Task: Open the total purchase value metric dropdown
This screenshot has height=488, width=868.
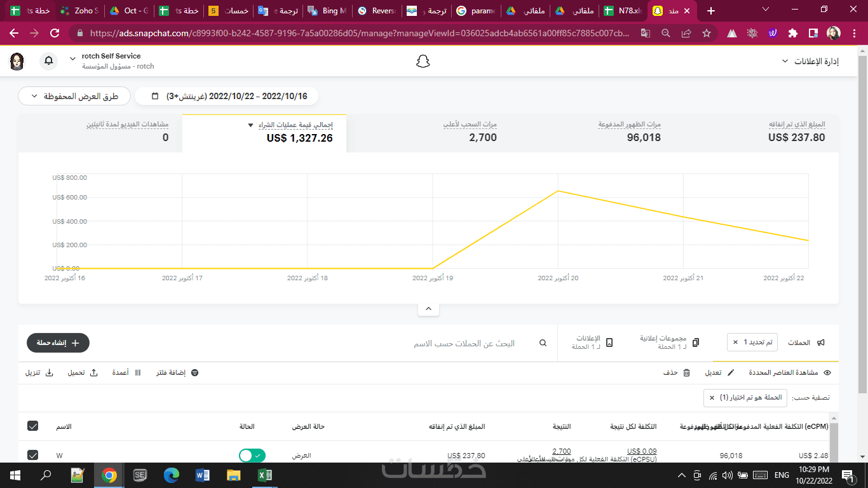Action: (251, 125)
